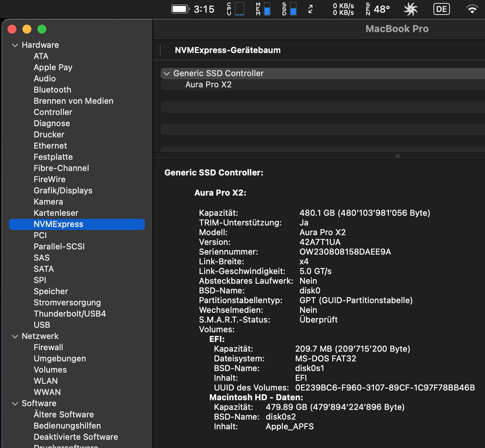Viewport: 485px width, 448px height.
Task: Select Fibre-Channel
Action: tap(61, 168)
